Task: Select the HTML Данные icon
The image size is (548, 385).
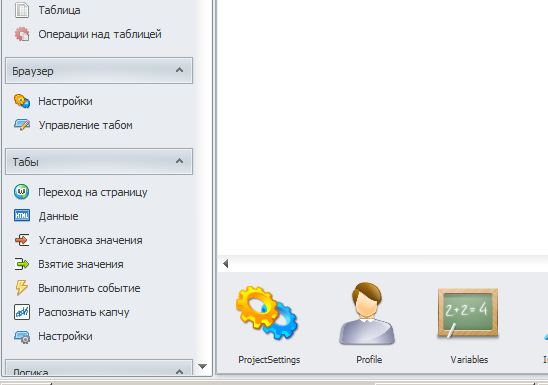Action: pos(22,216)
